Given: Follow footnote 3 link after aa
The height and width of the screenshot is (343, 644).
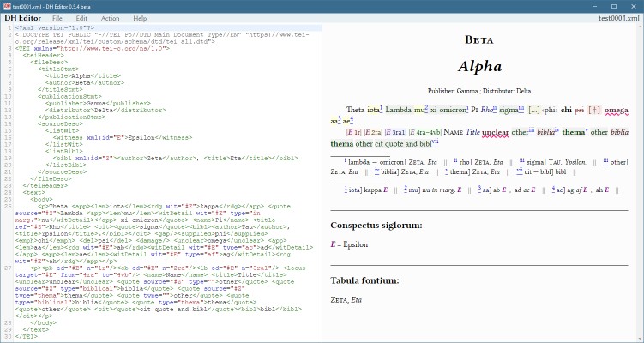Looking at the screenshot, I should point(340,119).
